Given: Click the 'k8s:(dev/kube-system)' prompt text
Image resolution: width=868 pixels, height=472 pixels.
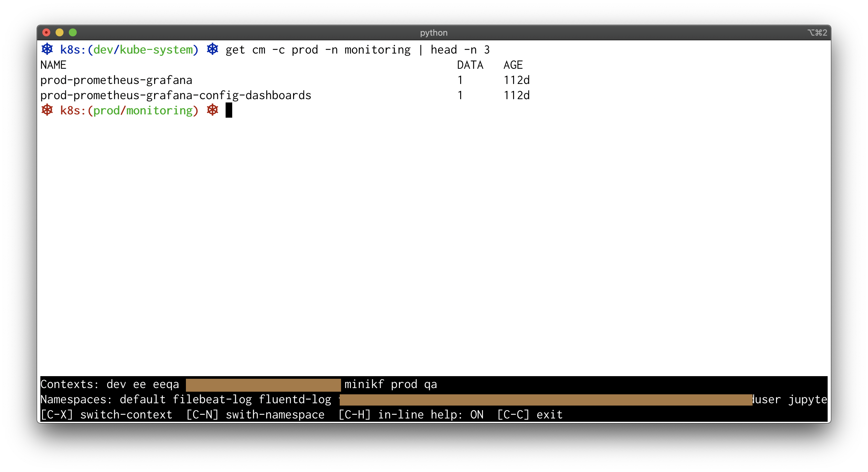Looking at the screenshot, I should coord(129,50).
